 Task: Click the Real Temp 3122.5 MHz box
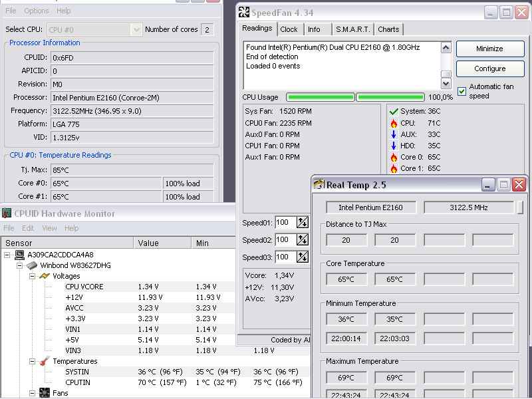pyautogui.click(x=469, y=207)
